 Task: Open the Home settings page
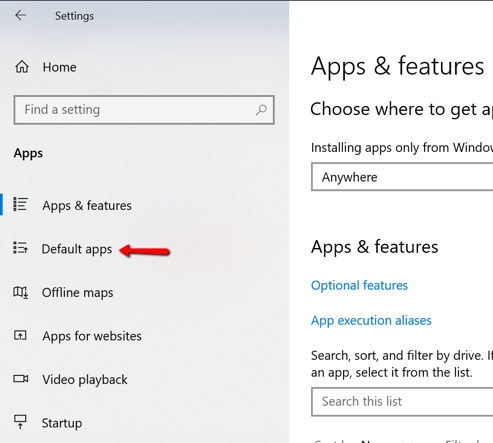coord(59,67)
